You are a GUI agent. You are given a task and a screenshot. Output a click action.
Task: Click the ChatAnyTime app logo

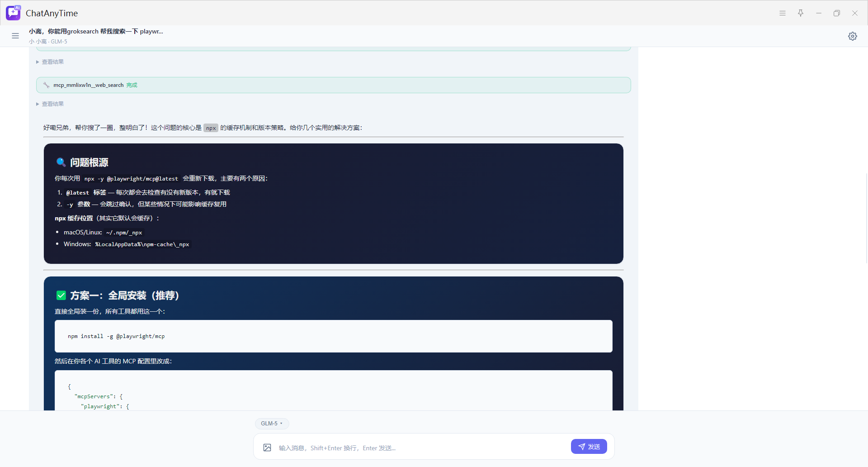pyautogui.click(x=13, y=13)
